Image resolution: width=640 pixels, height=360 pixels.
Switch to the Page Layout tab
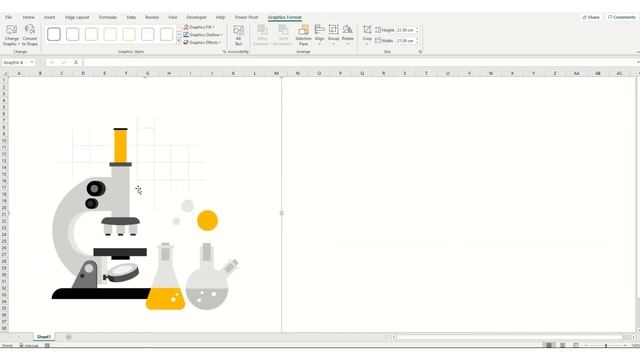pos(77,17)
